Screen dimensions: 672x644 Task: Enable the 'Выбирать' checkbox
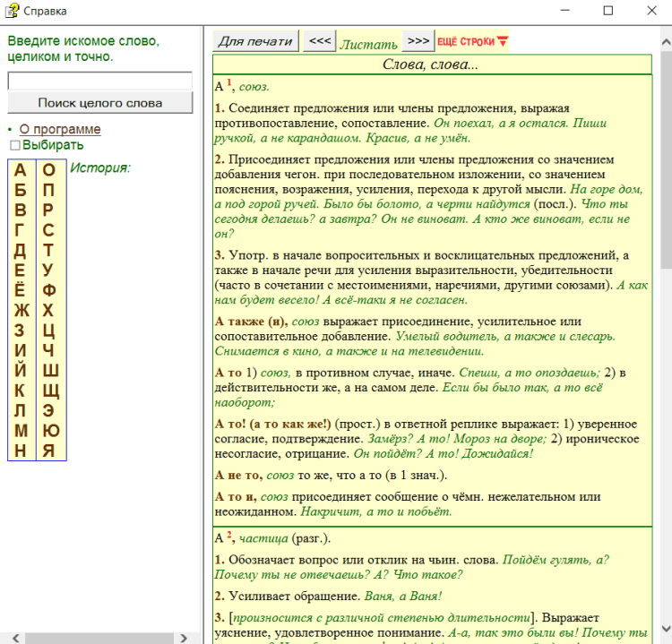point(14,145)
